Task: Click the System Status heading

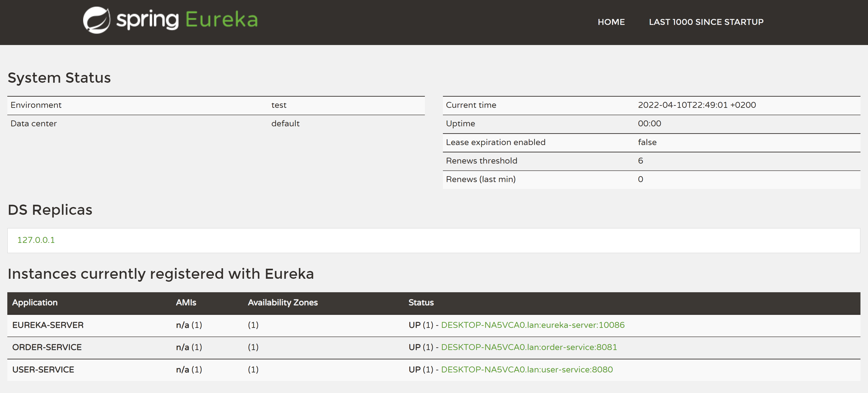Action: coord(59,77)
